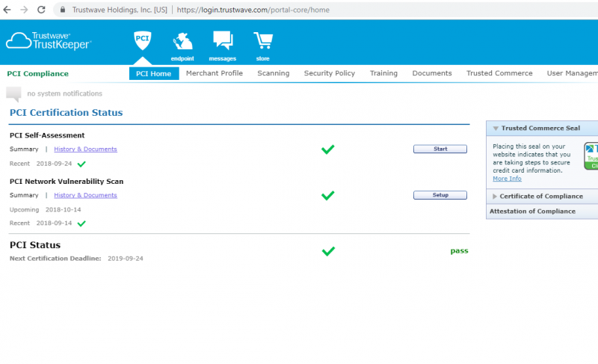Open the store shopping cart icon

coord(262,41)
